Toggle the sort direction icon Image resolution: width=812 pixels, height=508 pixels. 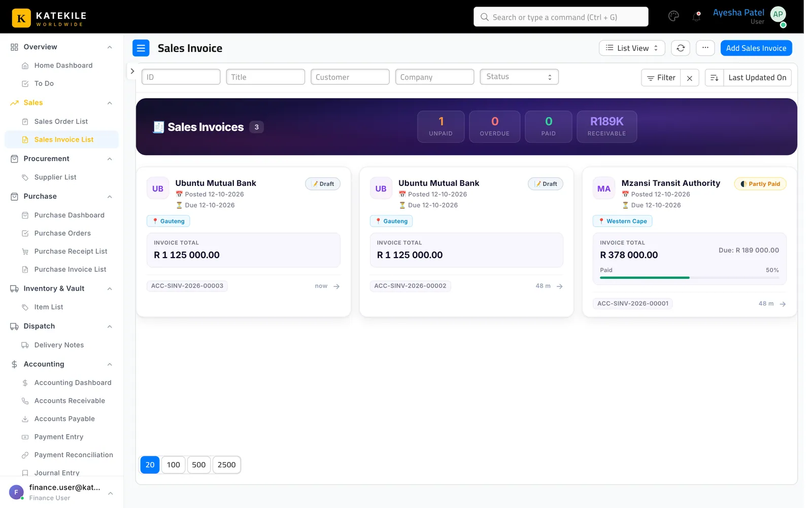click(714, 78)
